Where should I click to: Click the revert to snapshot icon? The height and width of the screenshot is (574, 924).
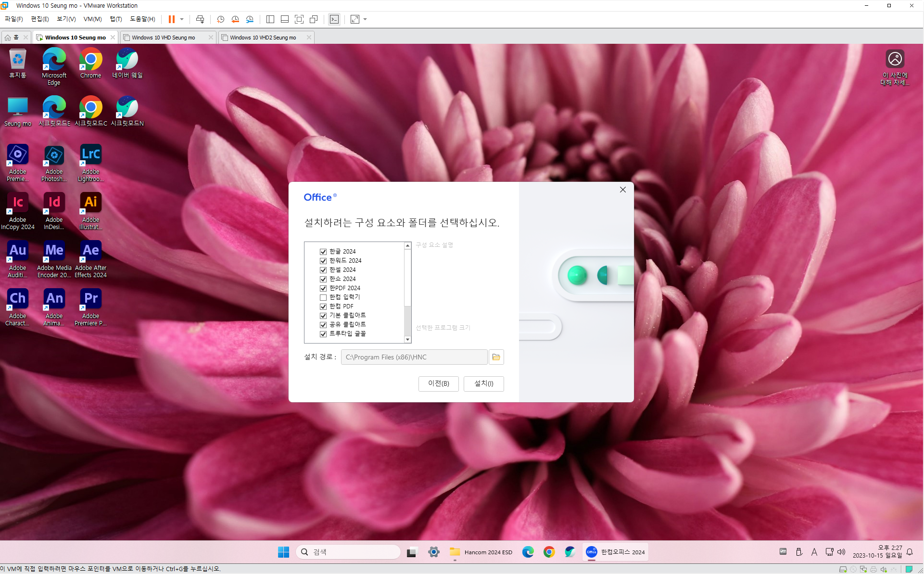[235, 19]
